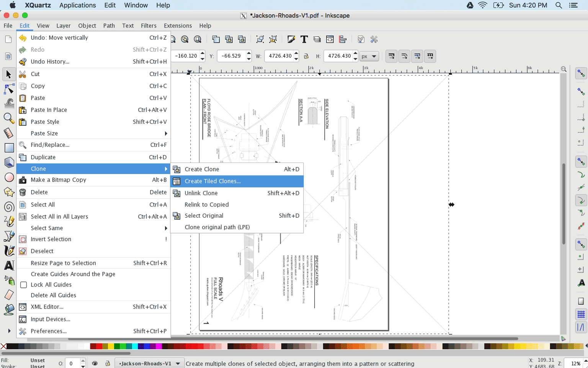Screen dimensions: 588x368
Task: Select the Ellipse circle tool
Action: point(8,177)
